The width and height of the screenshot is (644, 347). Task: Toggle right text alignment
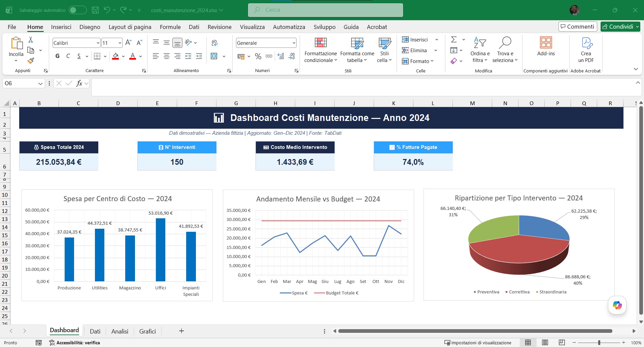(x=177, y=56)
